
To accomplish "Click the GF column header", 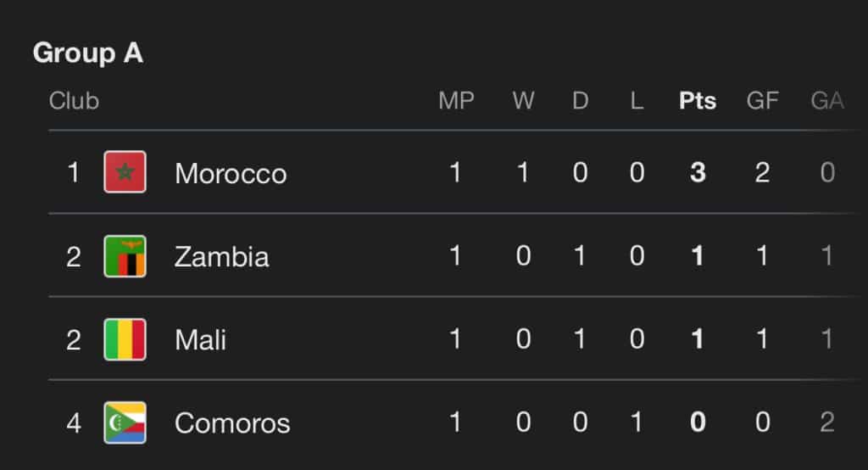I will coord(762,101).
